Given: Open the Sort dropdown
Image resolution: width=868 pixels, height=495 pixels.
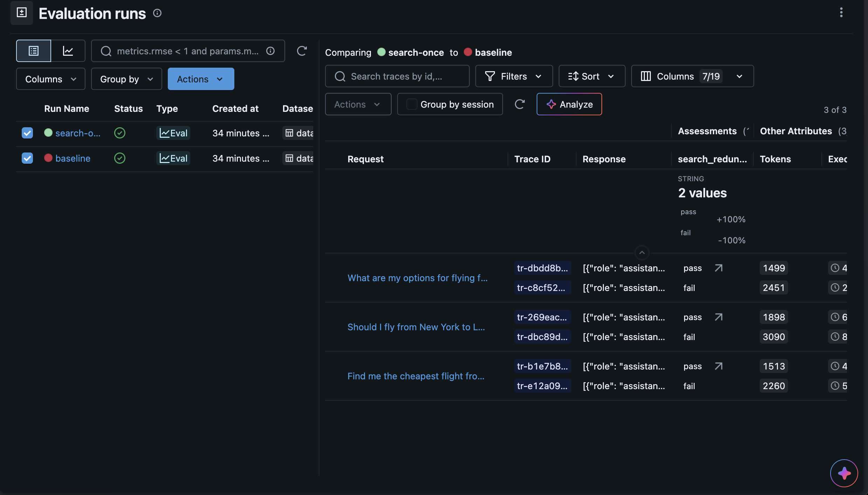Looking at the screenshot, I should pyautogui.click(x=592, y=76).
